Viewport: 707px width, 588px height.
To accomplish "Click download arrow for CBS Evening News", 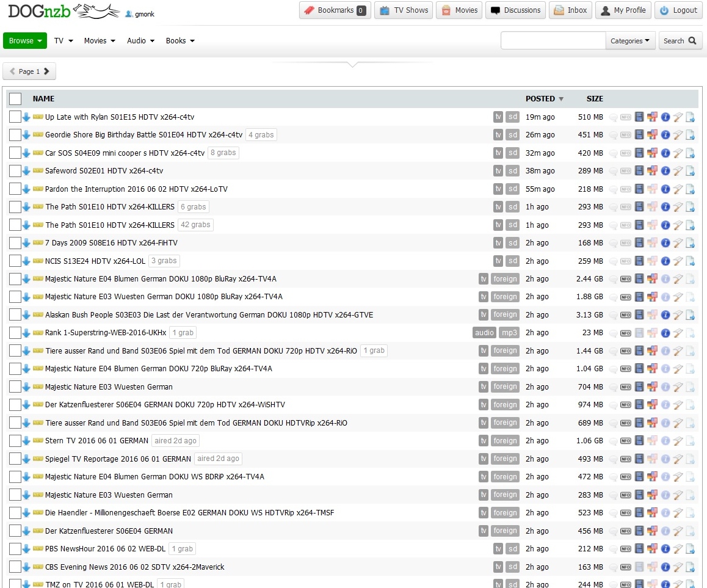I will [26, 567].
